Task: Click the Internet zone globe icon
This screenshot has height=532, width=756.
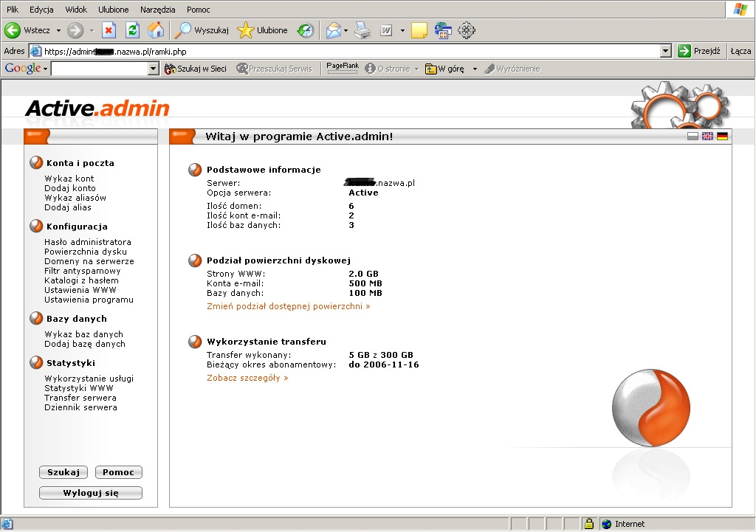Action: tap(607, 524)
